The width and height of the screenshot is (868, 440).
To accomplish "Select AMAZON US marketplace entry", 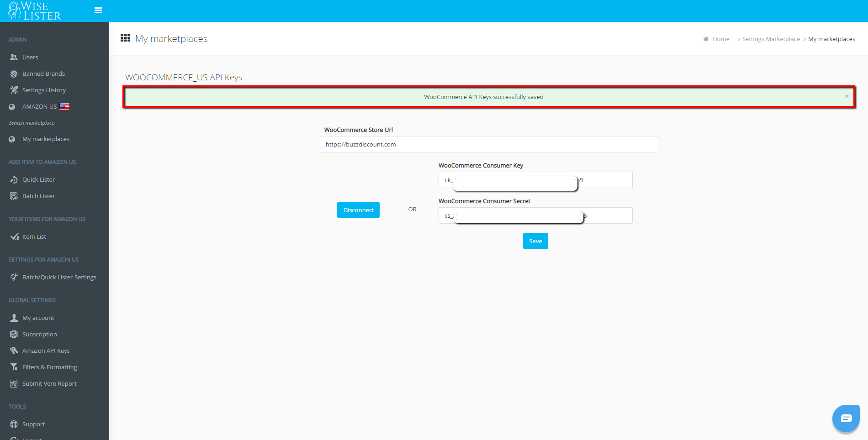I will (39, 106).
